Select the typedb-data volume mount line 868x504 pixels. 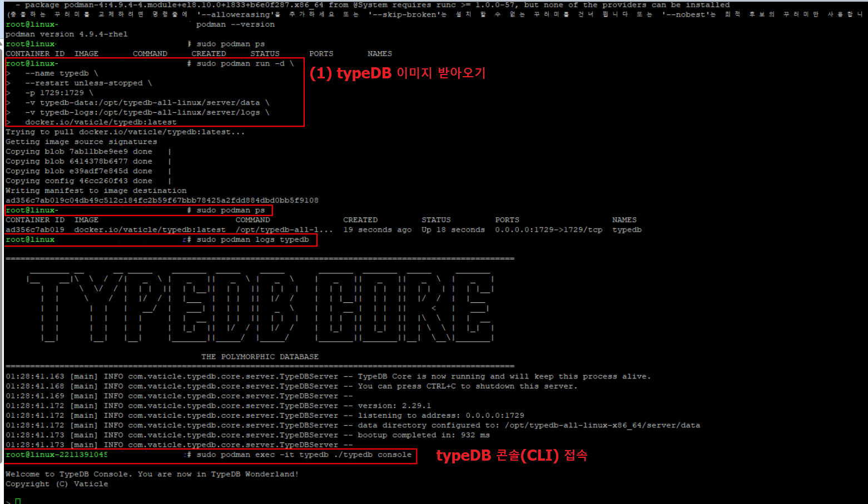147,103
